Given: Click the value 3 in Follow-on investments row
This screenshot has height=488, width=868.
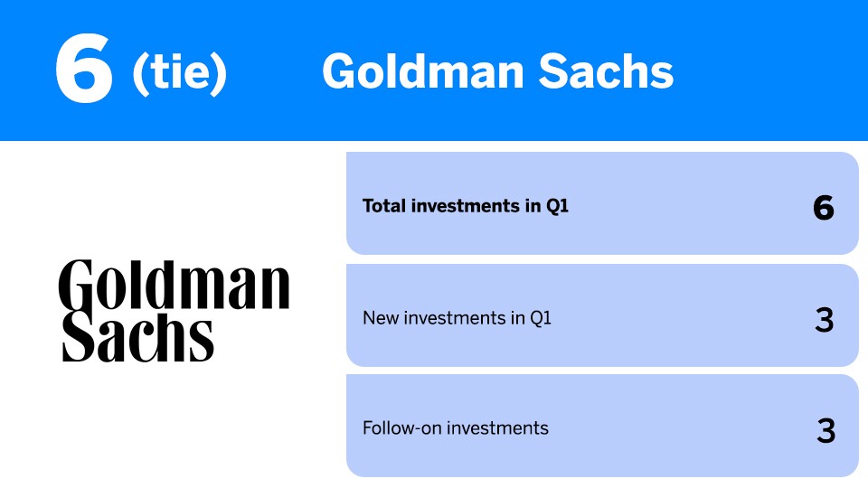Looking at the screenshot, I should [826, 431].
